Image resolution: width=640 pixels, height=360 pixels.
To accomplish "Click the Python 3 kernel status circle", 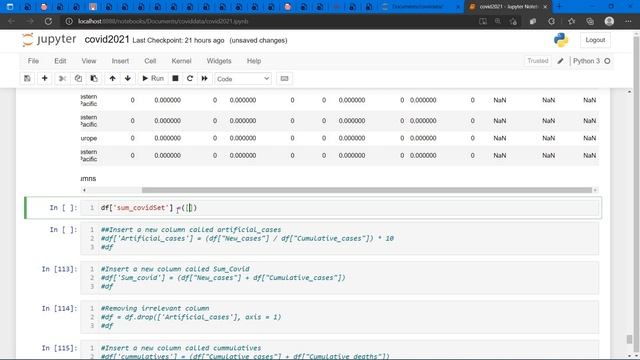I will (607, 61).
